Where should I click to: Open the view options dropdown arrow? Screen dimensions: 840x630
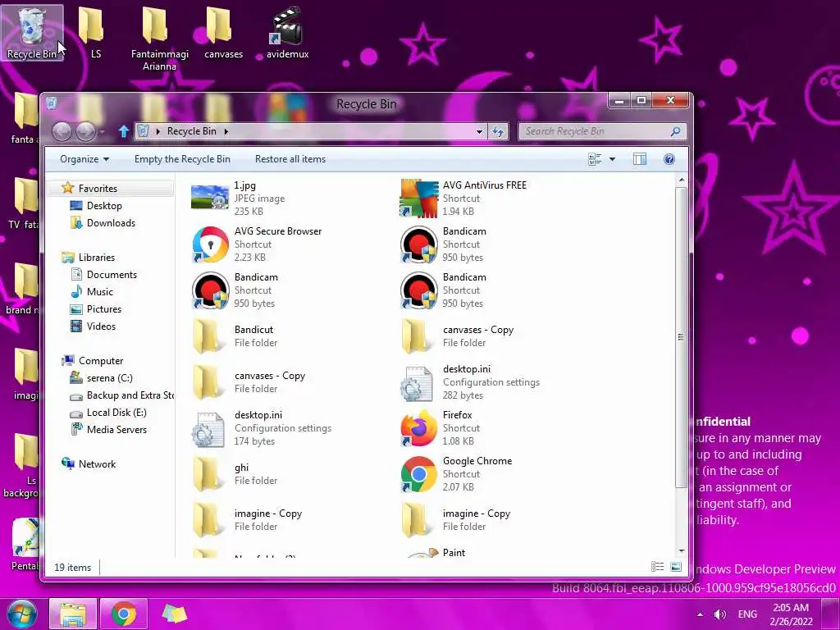(x=612, y=159)
